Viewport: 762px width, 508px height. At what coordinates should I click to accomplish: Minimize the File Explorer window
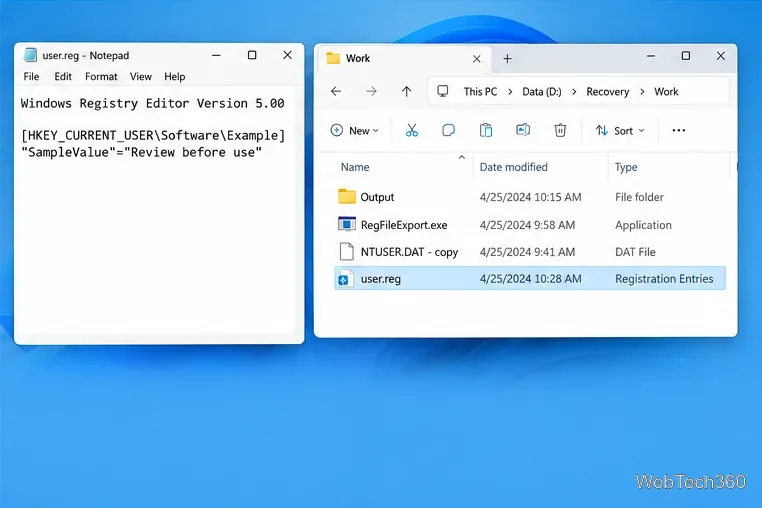tap(651, 56)
